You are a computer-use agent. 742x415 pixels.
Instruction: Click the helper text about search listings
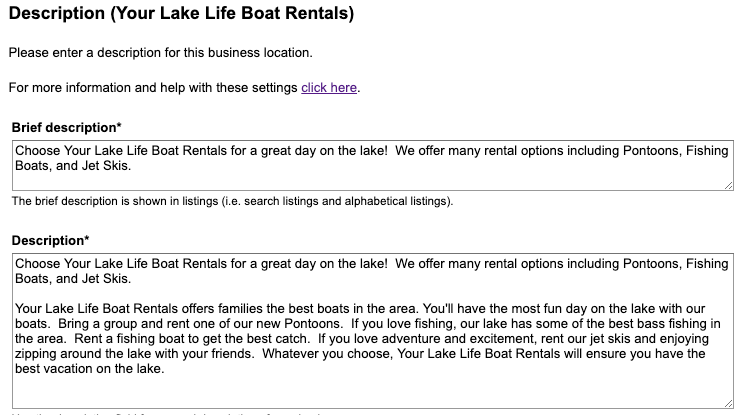click(232, 201)
